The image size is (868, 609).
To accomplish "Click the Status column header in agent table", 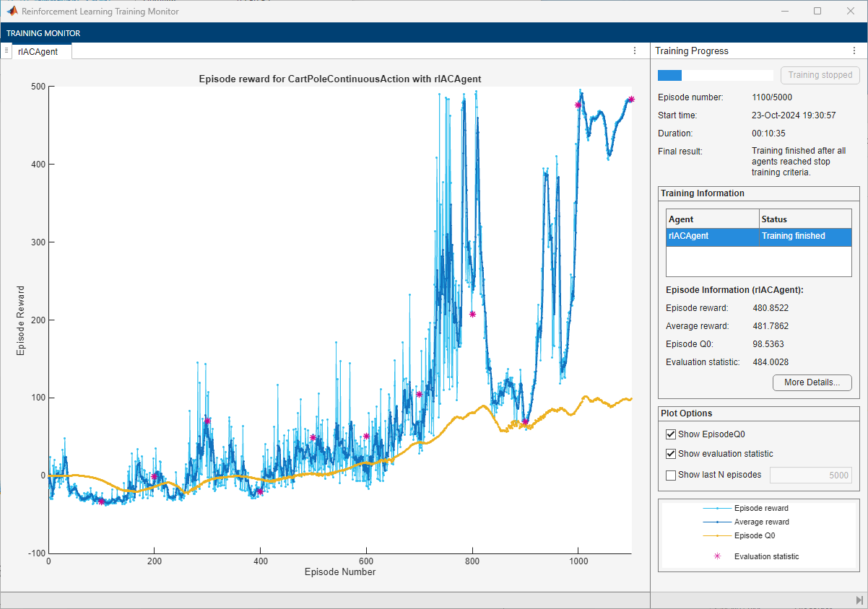I will pyautogui.click(x=804, y=219).
